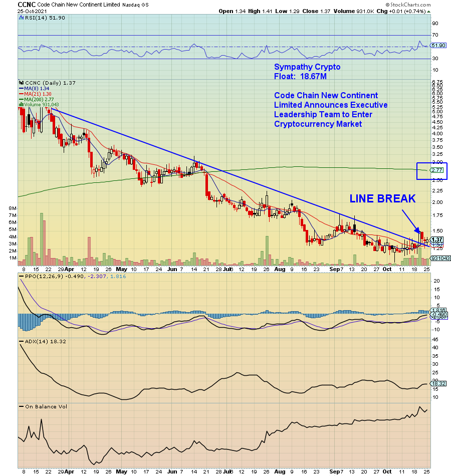The height and width of the screenshot is (476, 451).
Task: Click the 18.32 ADX value tag on right axis
Action: 438,384
